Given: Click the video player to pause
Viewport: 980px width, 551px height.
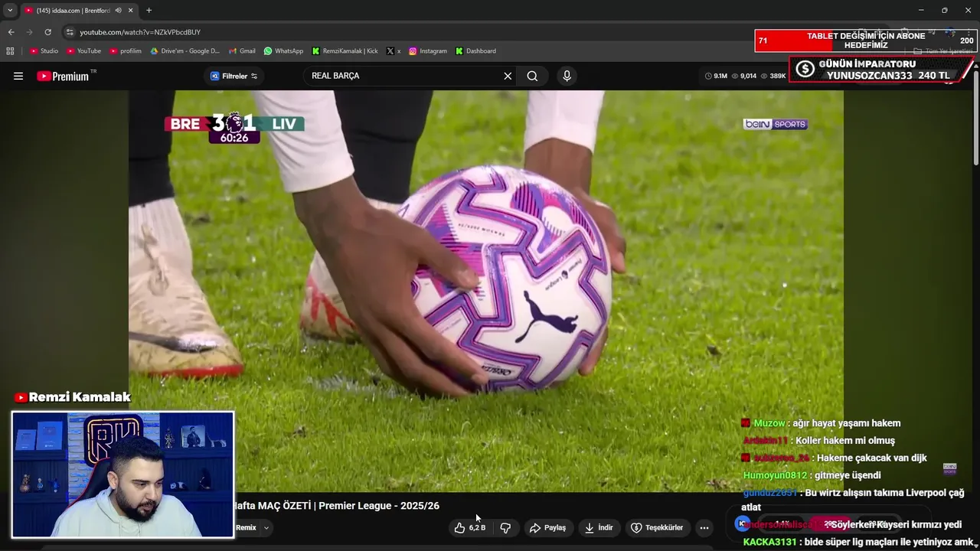Looking at the screenshot, I should click(485, 291).
